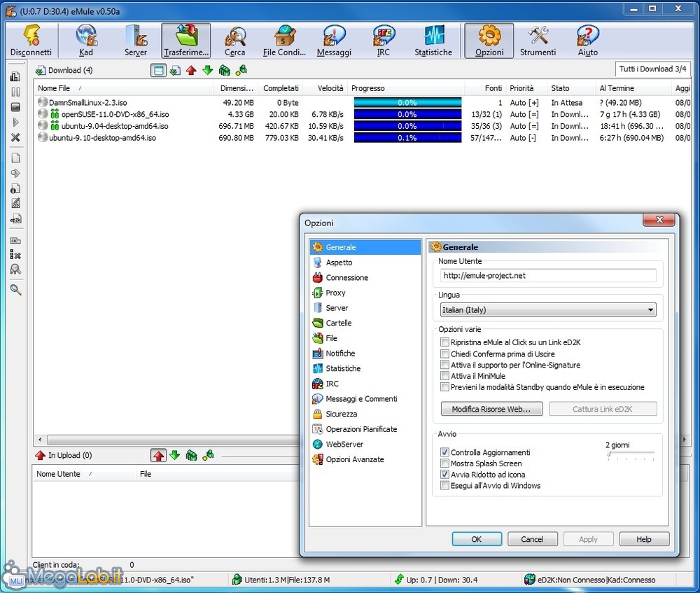Click the users icon in status bar

(237, 580)
